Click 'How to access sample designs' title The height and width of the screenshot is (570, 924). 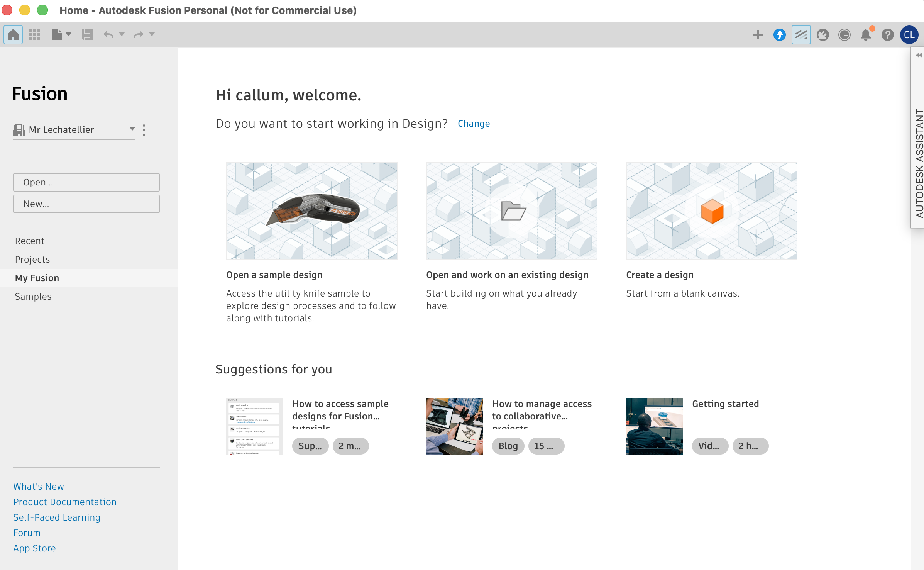pyautogui.click(x=340, y=414)
